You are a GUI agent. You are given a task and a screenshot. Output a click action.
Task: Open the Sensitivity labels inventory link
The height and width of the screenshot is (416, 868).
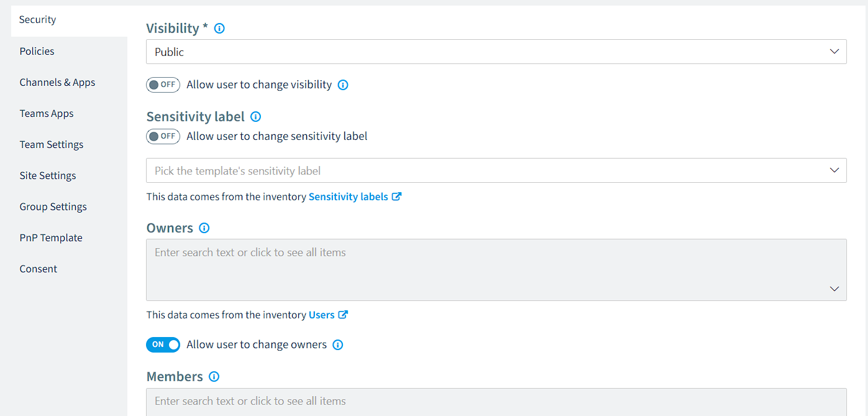tap(349, 196)
